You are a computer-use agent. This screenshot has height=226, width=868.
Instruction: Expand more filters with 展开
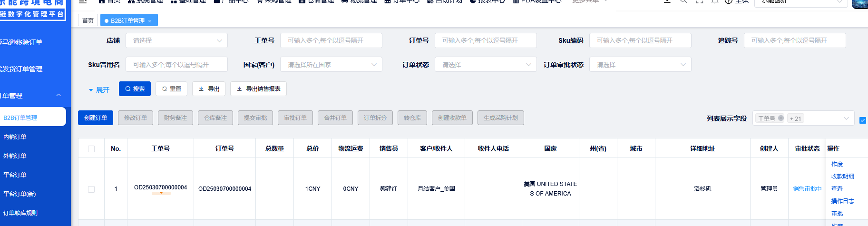point(99,90)
